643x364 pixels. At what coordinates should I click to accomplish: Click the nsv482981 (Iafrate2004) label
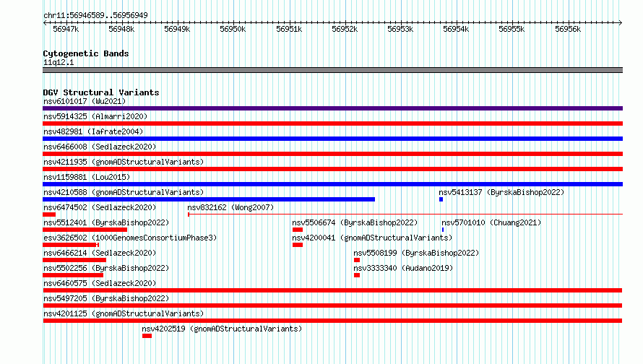[93, 131]
